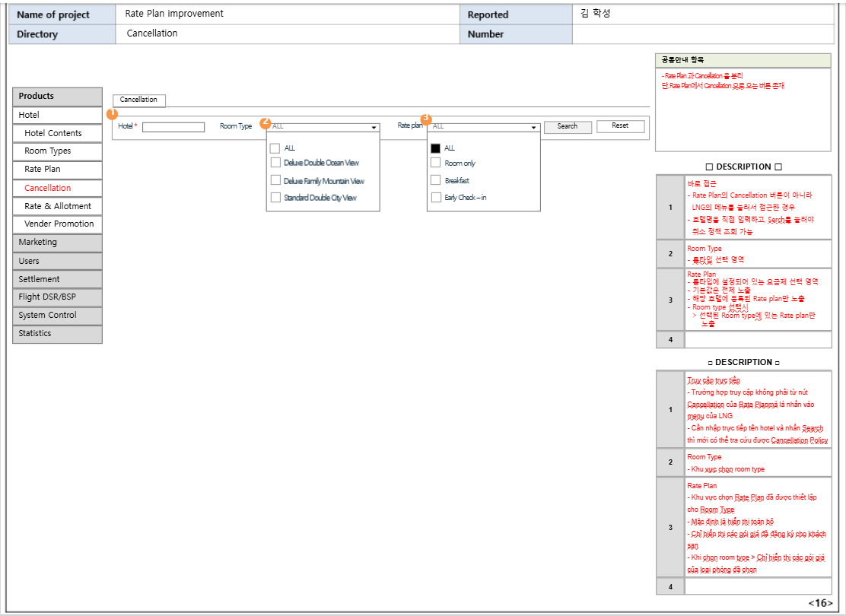Open the Room Type dropdown arrow

pyautogui.click(x=374, y=128)
